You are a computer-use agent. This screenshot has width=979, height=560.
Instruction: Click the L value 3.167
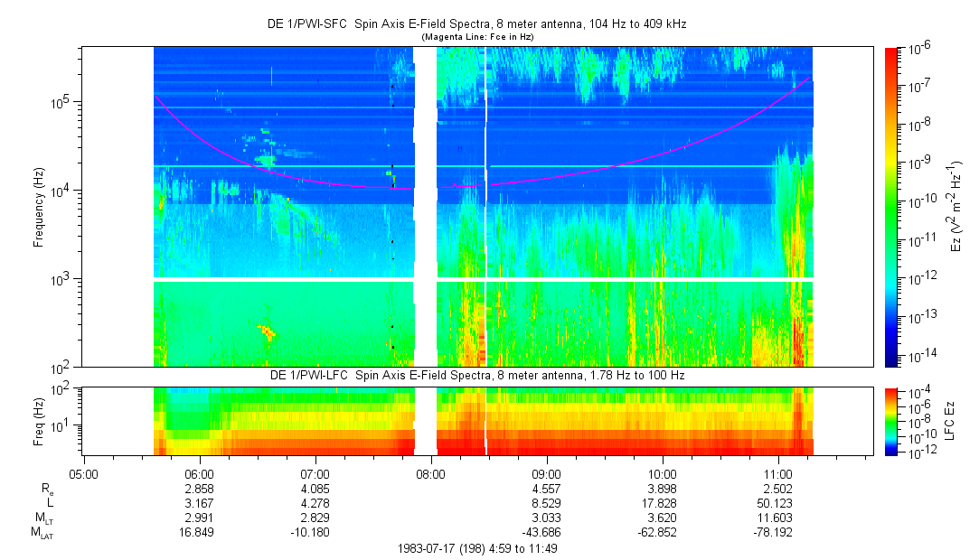[x=199, y=503]
